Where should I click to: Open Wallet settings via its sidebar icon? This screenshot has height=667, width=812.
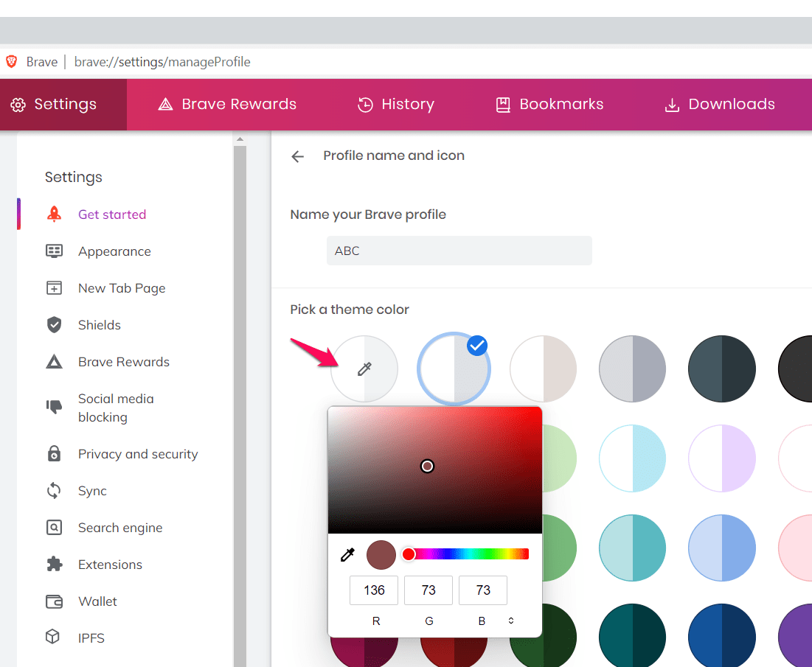tap(54, 601)
